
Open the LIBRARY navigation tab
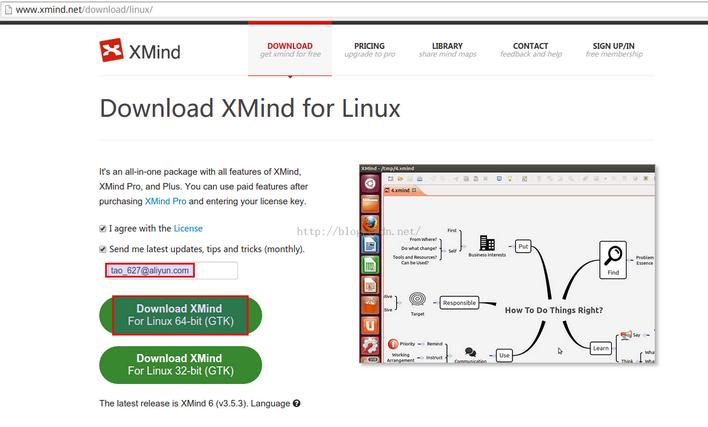447,50
